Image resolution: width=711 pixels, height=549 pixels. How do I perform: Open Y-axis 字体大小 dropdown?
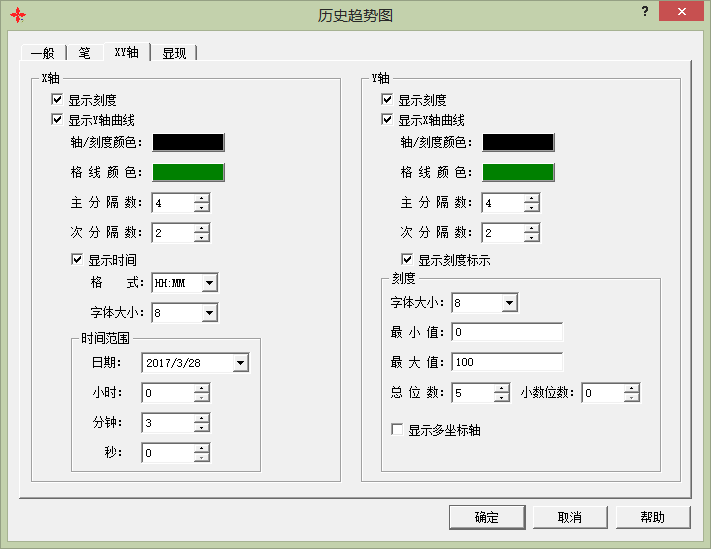click(508, 303)
